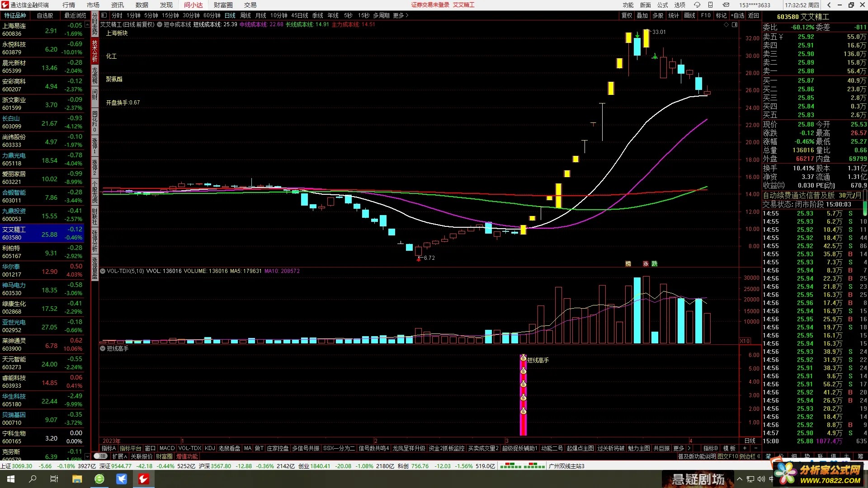The image size is (868, 488).
Task: Open Windows search from taskbar
Action: coord(33,479)
